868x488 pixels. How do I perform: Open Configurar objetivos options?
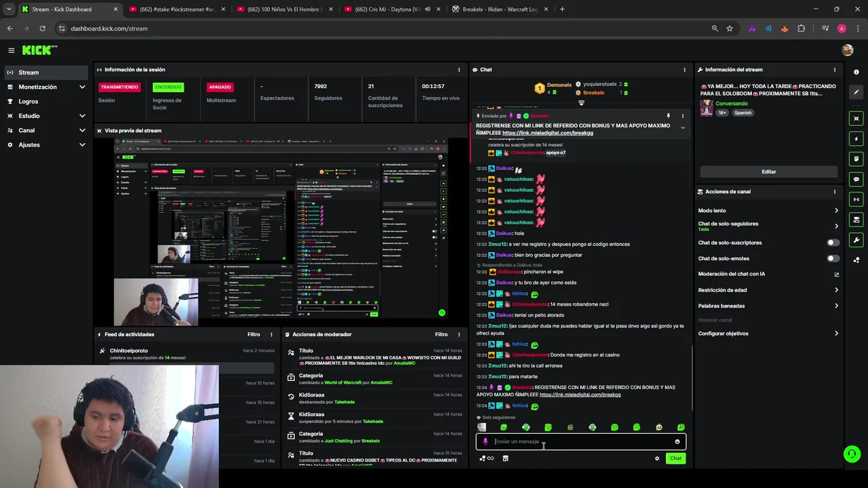point(768,333)
